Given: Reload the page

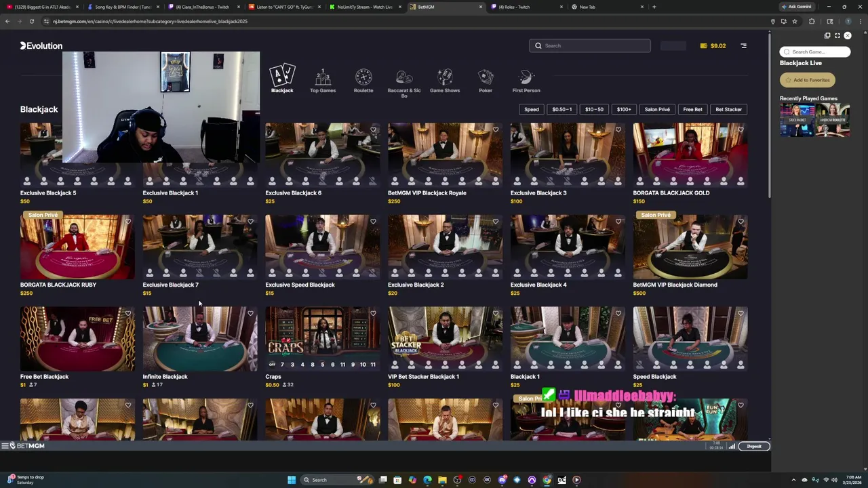Looking at the screenshot, I should click(31, 21).
